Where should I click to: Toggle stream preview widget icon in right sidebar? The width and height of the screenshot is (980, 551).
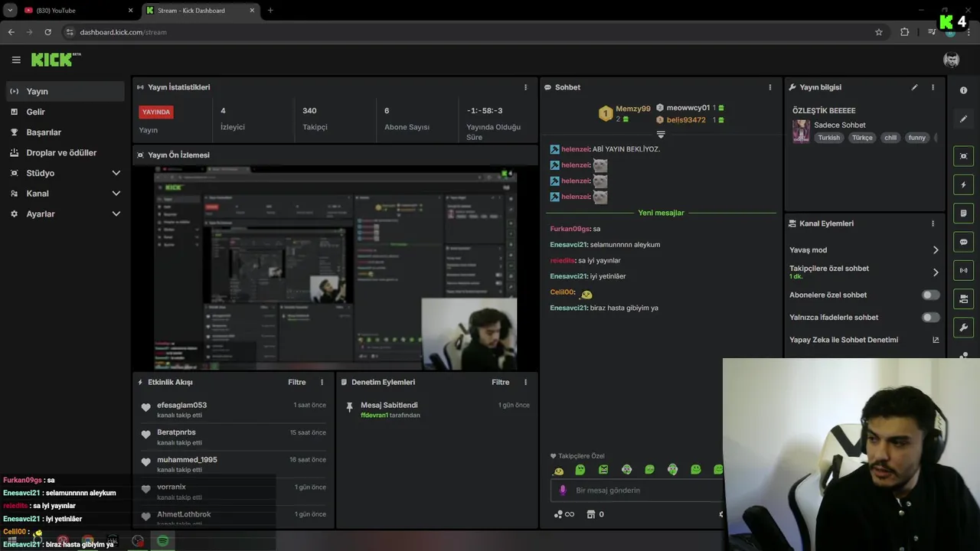point(963,156)
